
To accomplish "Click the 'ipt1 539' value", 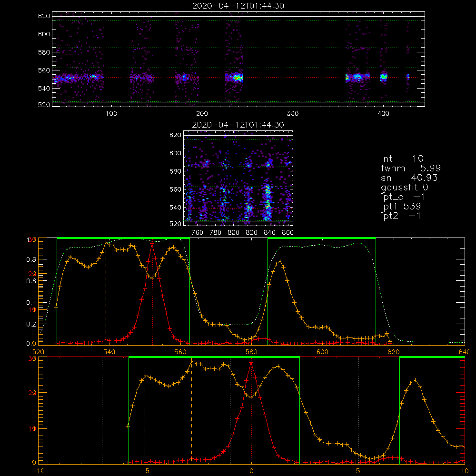I will pos(401,207).
